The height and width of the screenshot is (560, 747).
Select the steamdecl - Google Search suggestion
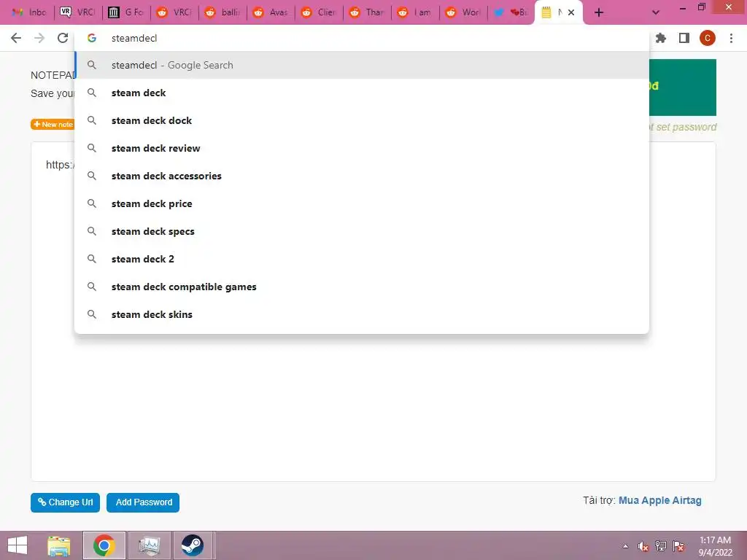[x=362, y=65]
